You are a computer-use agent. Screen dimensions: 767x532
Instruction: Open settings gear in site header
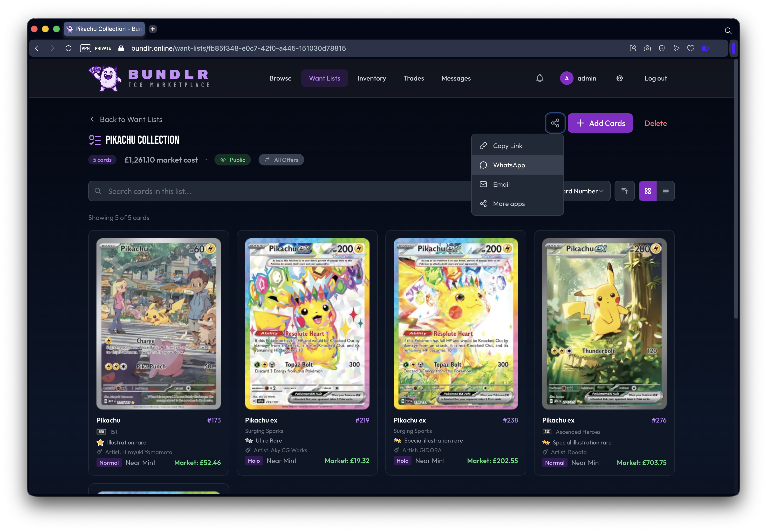point(619,78)
